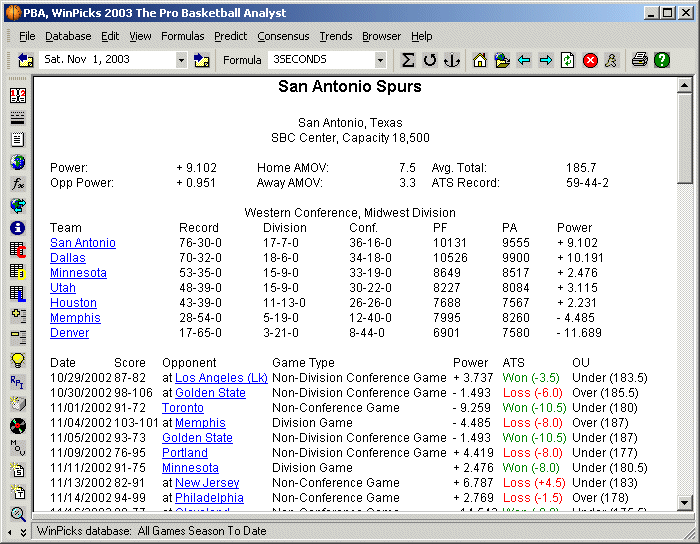Open the Los Angeles (Lk) opponent link
This screenshot has height=544, width=700.
(221, 378)
